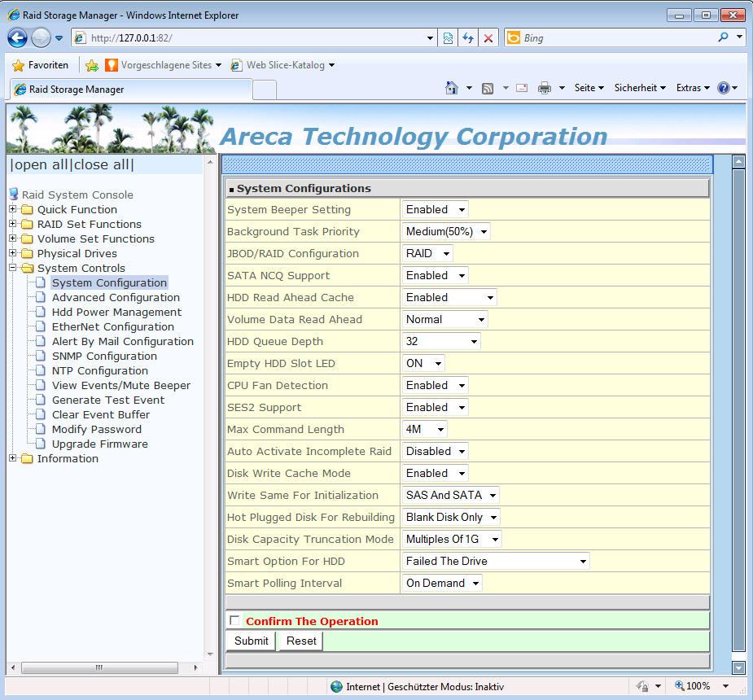
Task: Click the Information folder icon
Action: tap(28, 458)
